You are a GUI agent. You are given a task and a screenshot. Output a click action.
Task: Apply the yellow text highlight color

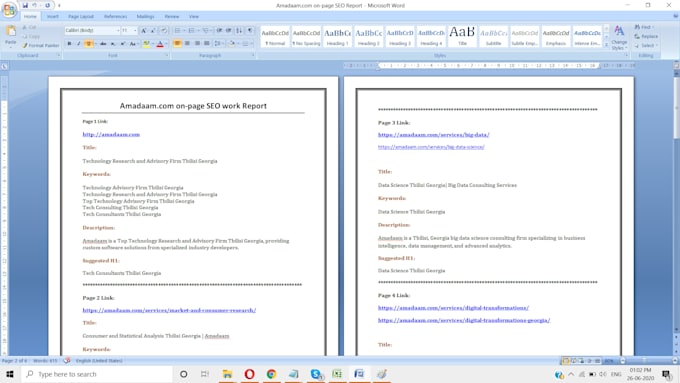[x=147, y=43]
